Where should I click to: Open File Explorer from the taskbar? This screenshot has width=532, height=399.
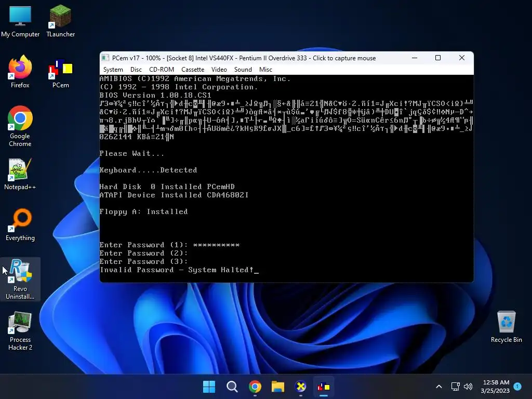coord(278,387)
